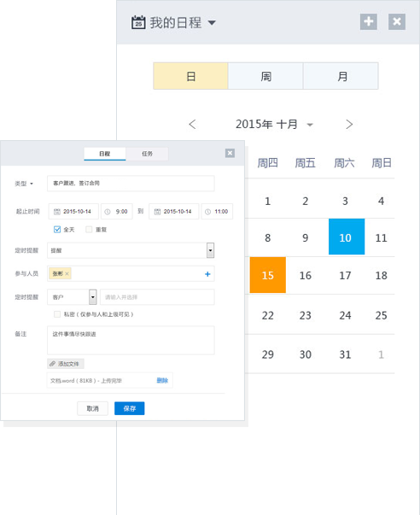420x515 pixels.
Task: Select the orange highlighted date 15
Action: pos(268,275)
